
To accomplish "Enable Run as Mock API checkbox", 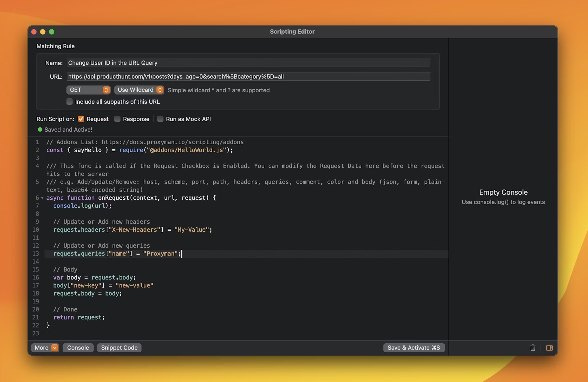I will click(x=160, y=119).
